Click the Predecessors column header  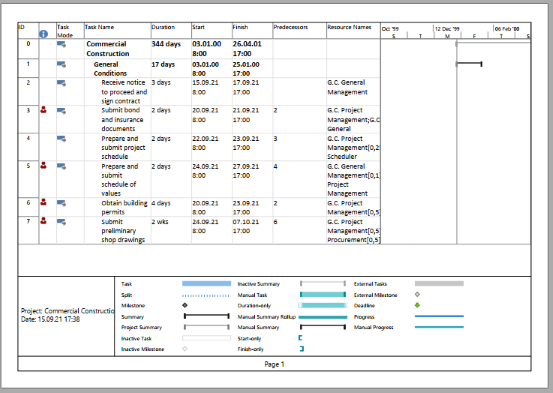[291, 27]
